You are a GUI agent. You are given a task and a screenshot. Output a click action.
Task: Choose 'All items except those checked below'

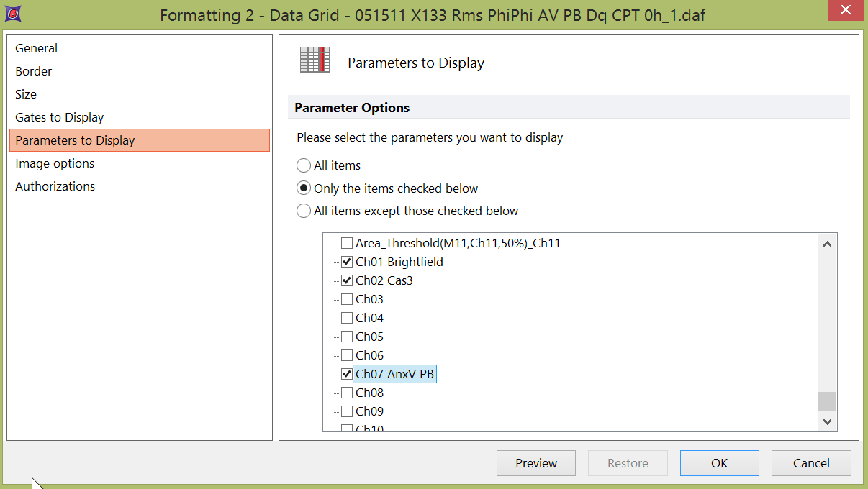[x=304, y=211]
